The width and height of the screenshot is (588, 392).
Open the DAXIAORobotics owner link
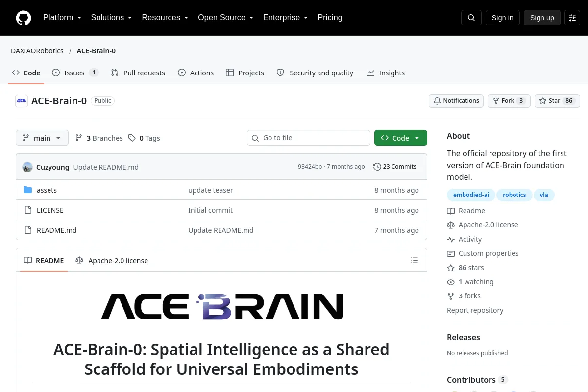pyautogui.click(x=37, y=51)
